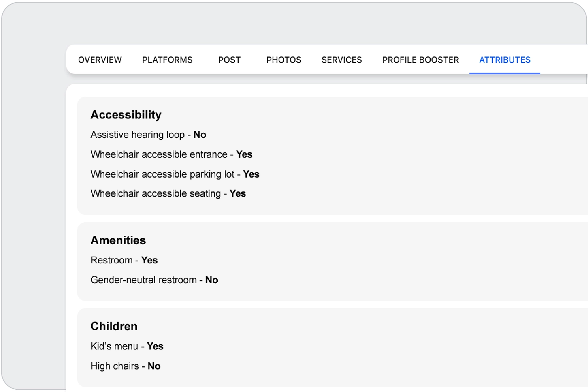This screenshot has height=392, width=588.
Task: Switch to the Overview tab
Action: click(100, 60)
